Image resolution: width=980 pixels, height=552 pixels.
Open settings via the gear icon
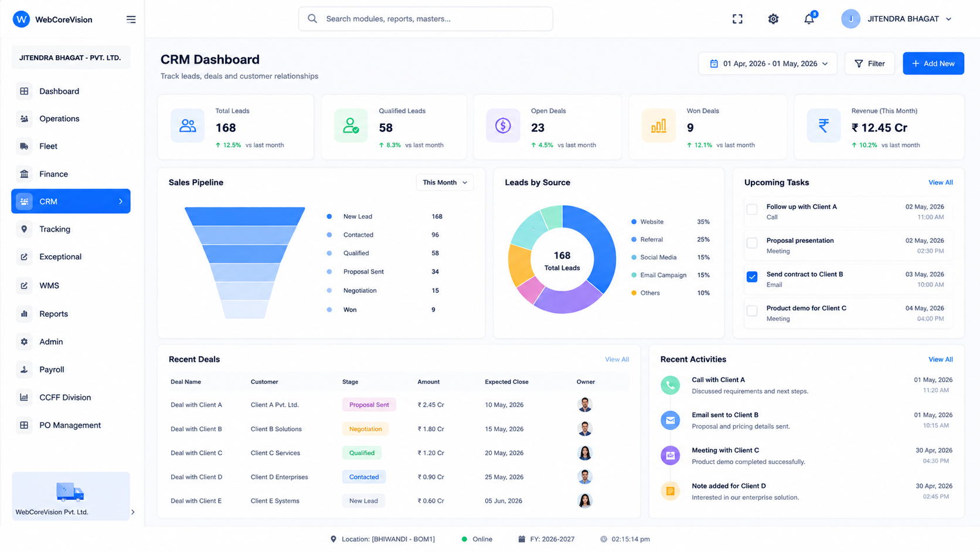click(x=773, y=19)
